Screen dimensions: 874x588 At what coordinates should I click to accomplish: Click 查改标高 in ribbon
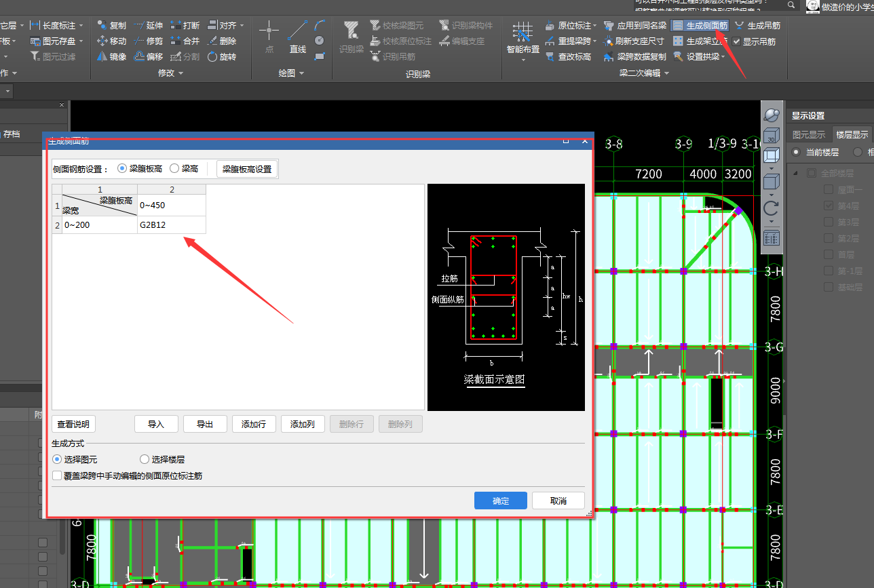tap(568, 56)
